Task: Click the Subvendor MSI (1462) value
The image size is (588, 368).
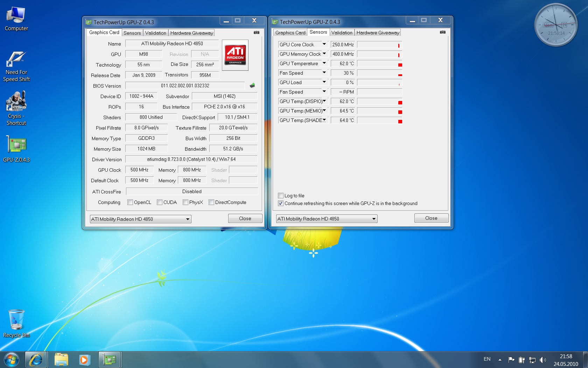Action: [x=224, y=96]
